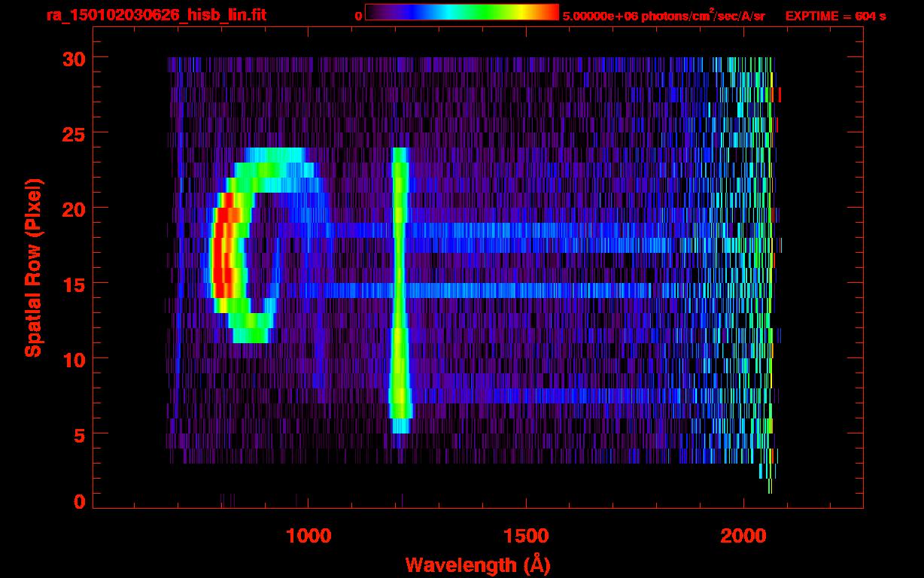Click the y-axis tick label 5
Screen dimensions: 924x578
[x=78, y=434]
